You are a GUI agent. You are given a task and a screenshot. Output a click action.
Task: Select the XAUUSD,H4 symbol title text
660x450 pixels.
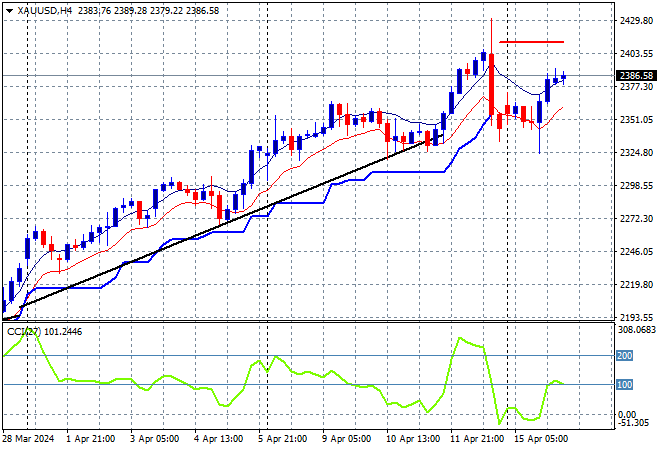(45, 11)
